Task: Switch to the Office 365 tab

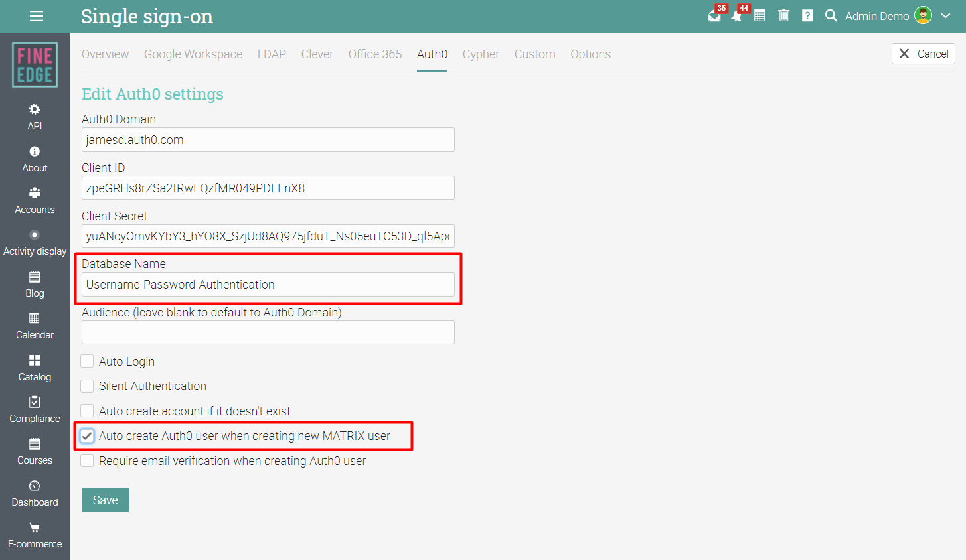Action: point(375,54)
